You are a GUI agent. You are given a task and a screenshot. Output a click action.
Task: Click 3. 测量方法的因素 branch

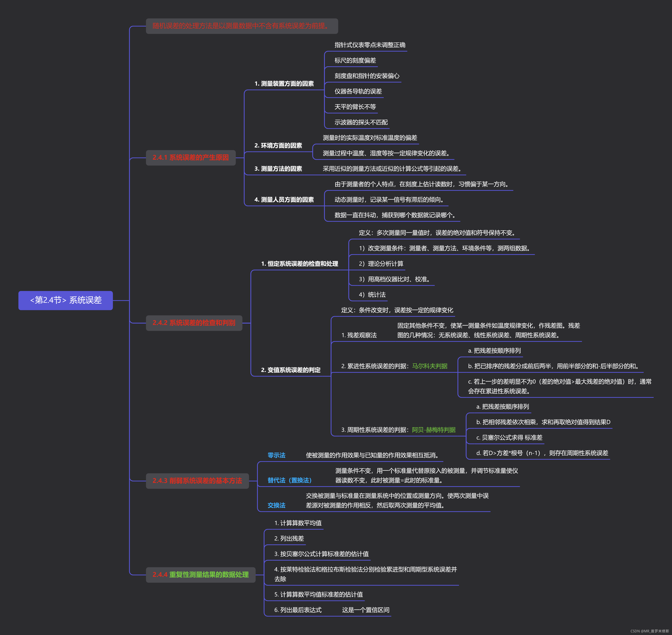click(x=278, y=169)
